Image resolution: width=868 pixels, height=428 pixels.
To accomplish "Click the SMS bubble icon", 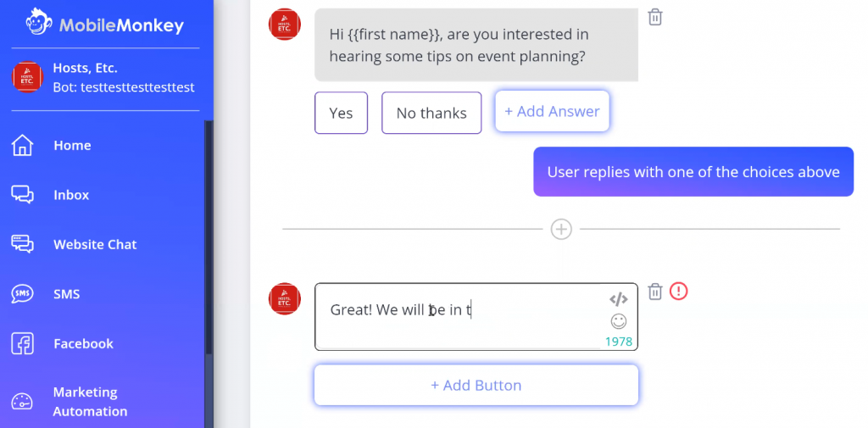I will (x=23, y=294).
